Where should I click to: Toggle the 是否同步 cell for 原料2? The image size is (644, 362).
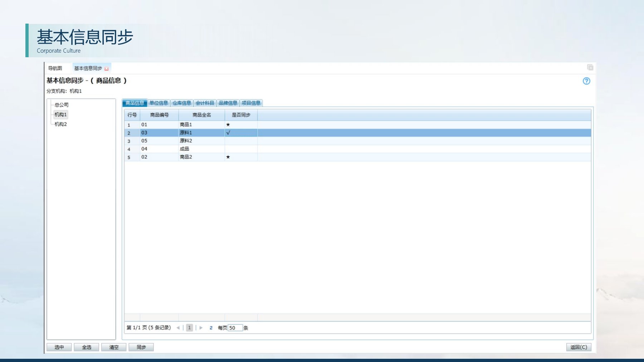click(240, 141)
